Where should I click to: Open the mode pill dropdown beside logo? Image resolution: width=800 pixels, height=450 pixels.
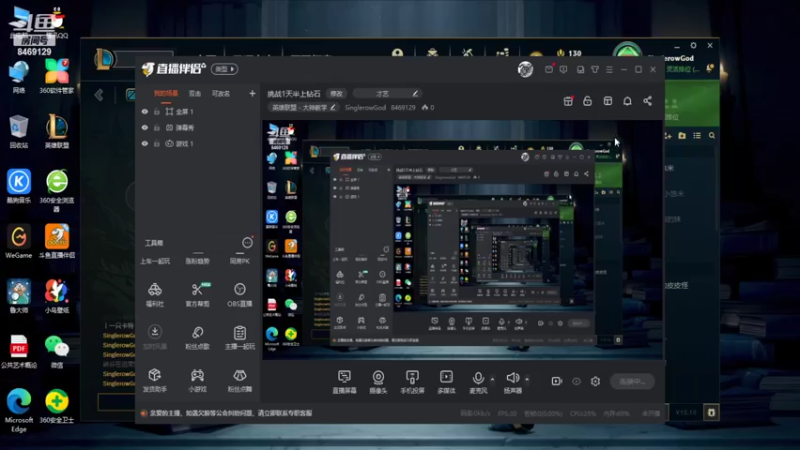coord(225,69)
